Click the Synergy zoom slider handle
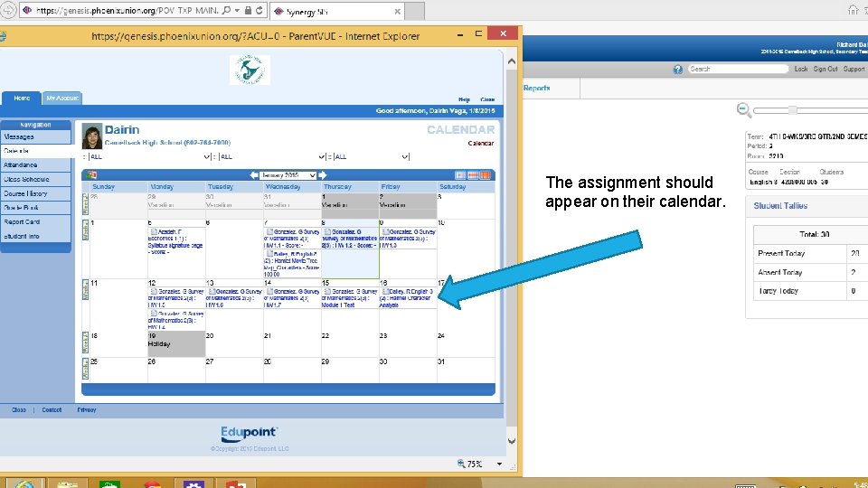 point(793,110)
